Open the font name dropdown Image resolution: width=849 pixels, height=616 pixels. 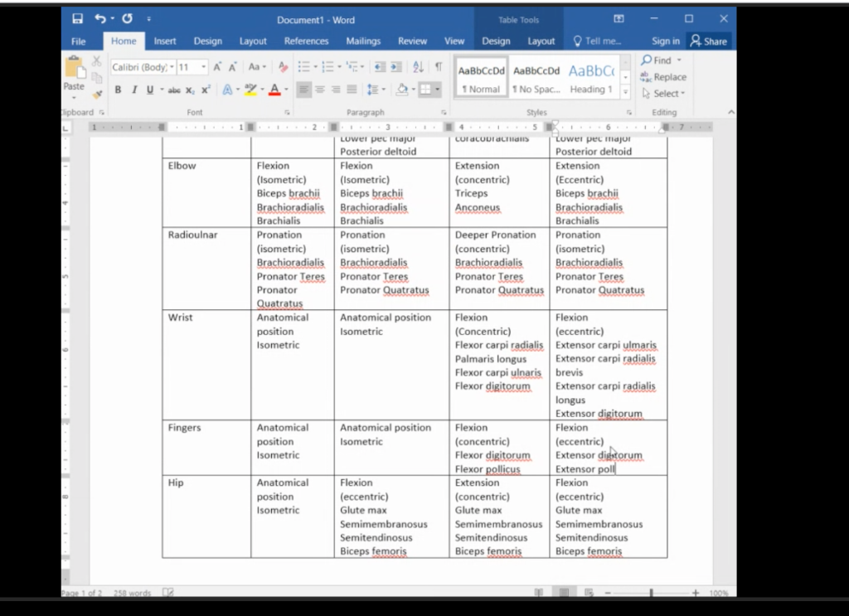coord(172,67)
